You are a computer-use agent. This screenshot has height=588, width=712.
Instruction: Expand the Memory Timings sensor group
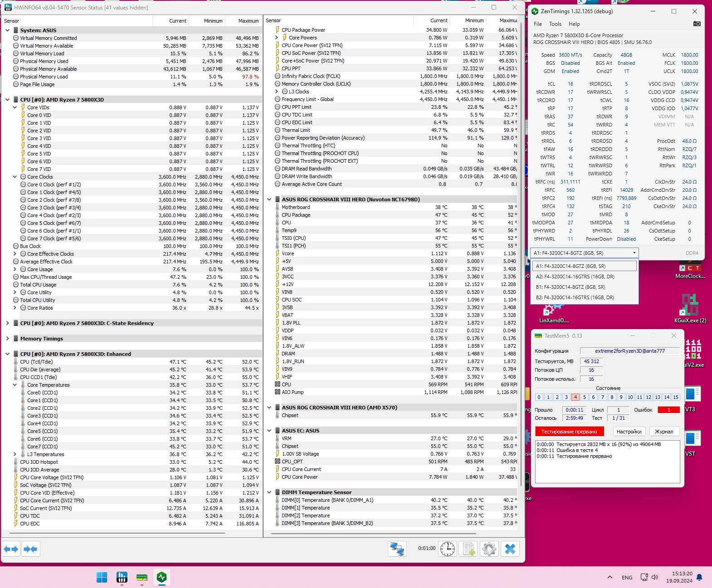[7, 339]
